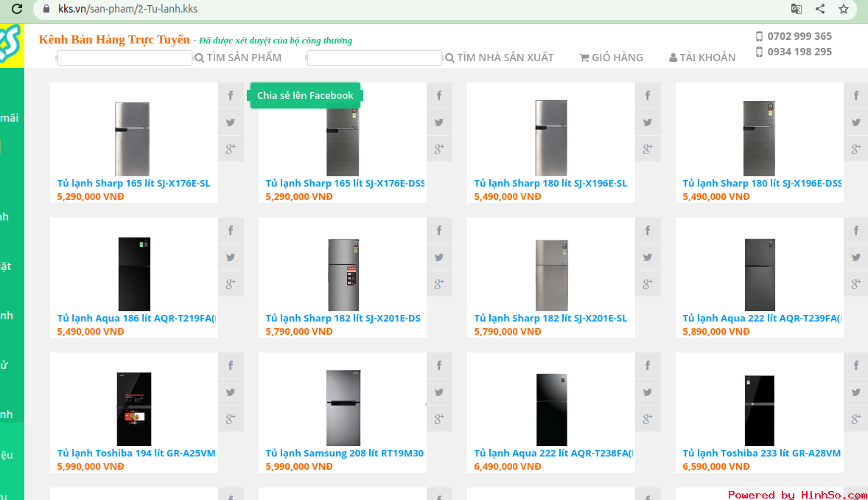
Task: Open Tủ lạnh Toshiba 233 lít GR-A28VM link
Action: (x=762, y=454)
